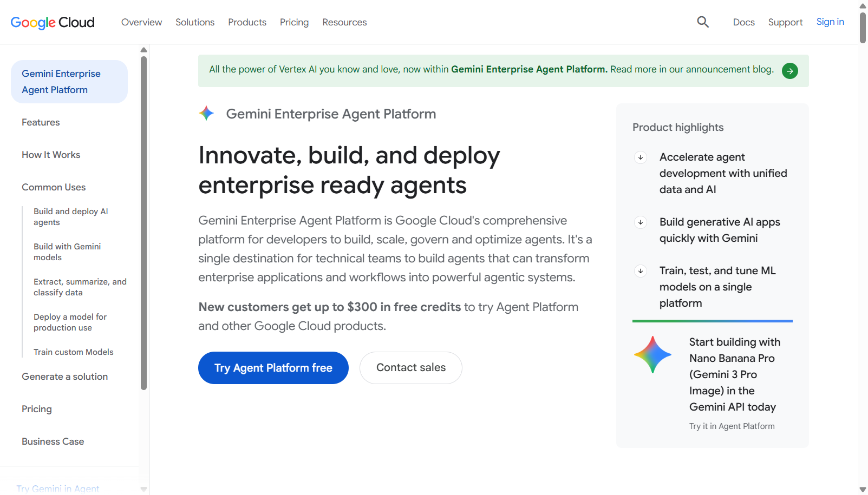
Task: Expand 'Build generative AI apps' highlight arrow
Action: pyautogui.click(x=641, y=222)
